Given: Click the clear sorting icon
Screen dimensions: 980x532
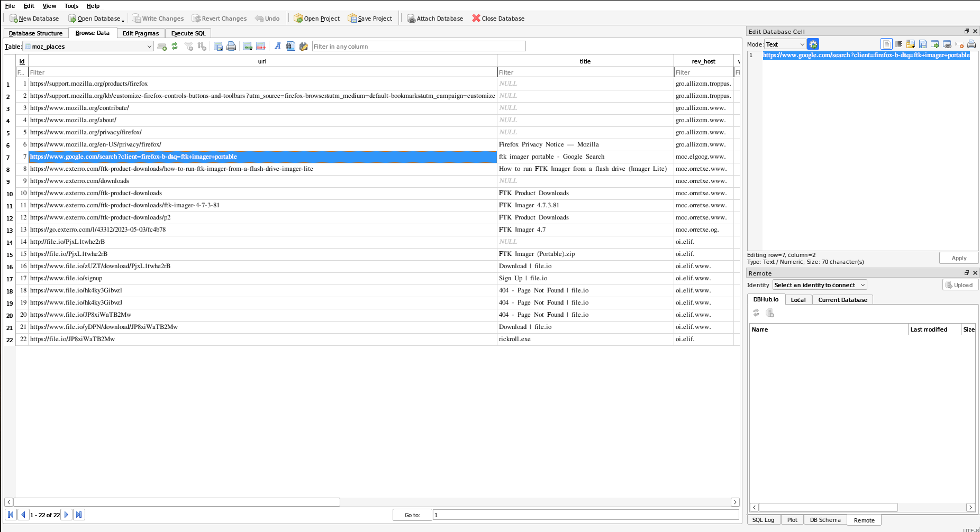Looking at the screenshot, I should [202, 47].
